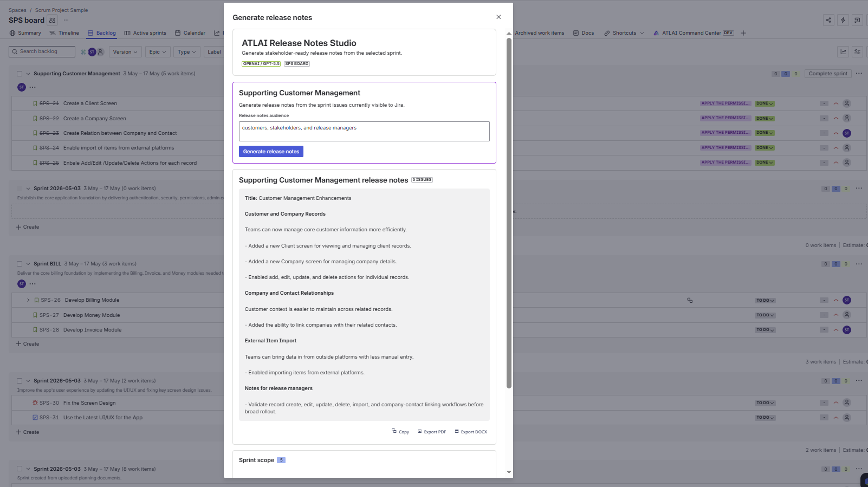Screen dimensions: 868x487
Task: Click Create under Sprint BILL
Action: click(x=28, y=344)
